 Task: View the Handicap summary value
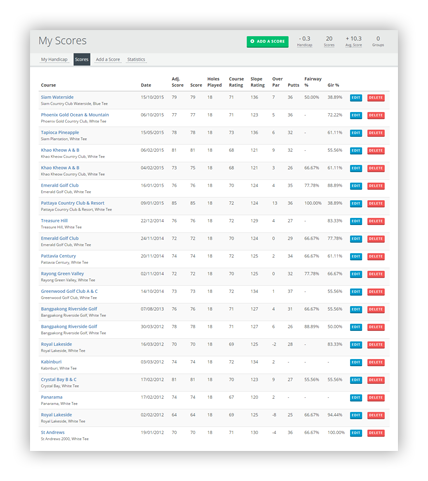(305, 41)
